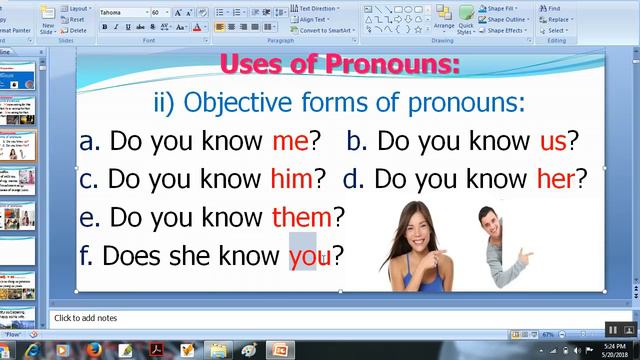Open the columns menu
The width and height of the screenshot is (640, 360).
pos(269,27)
